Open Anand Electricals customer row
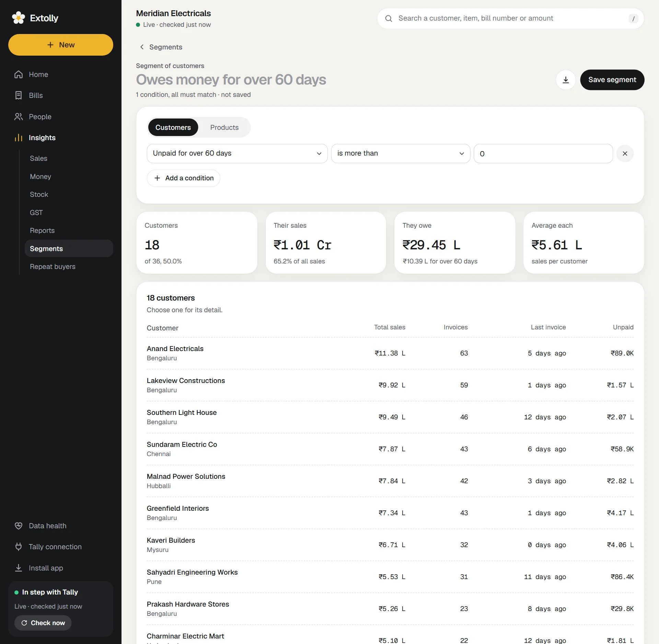The width and height of the screenshot is (659, 644). click(390, 353)
